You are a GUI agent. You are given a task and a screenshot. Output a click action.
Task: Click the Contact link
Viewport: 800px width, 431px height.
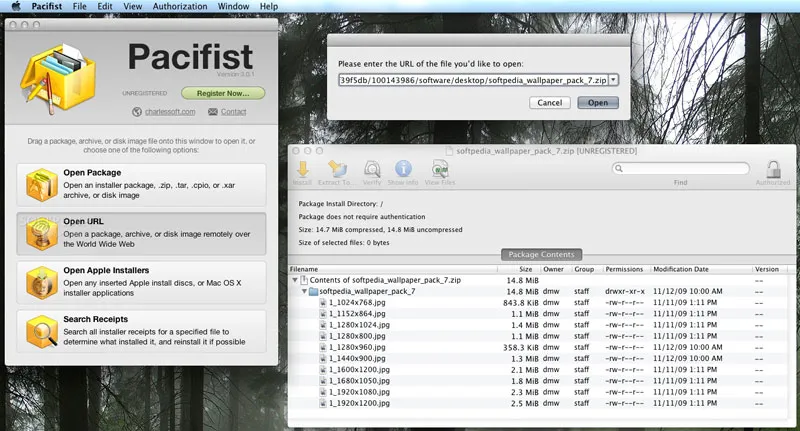coord(234,112)
